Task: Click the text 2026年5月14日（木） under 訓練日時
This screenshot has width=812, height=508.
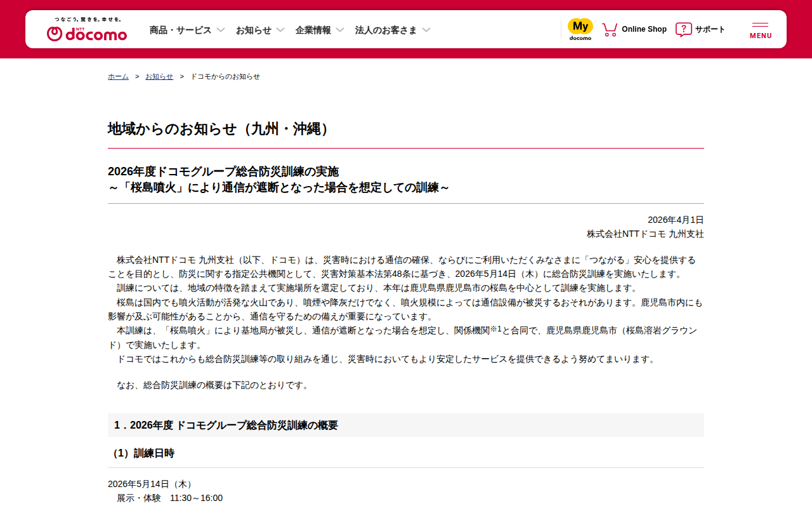Action: [x=152, y=484]
